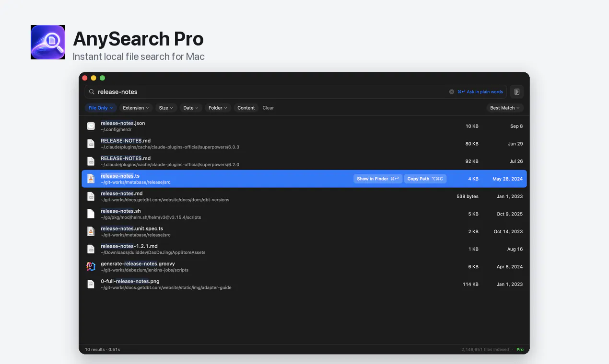609x364 pixels.
Task: Clear the search text with the X icon
Action: point(452,92)
